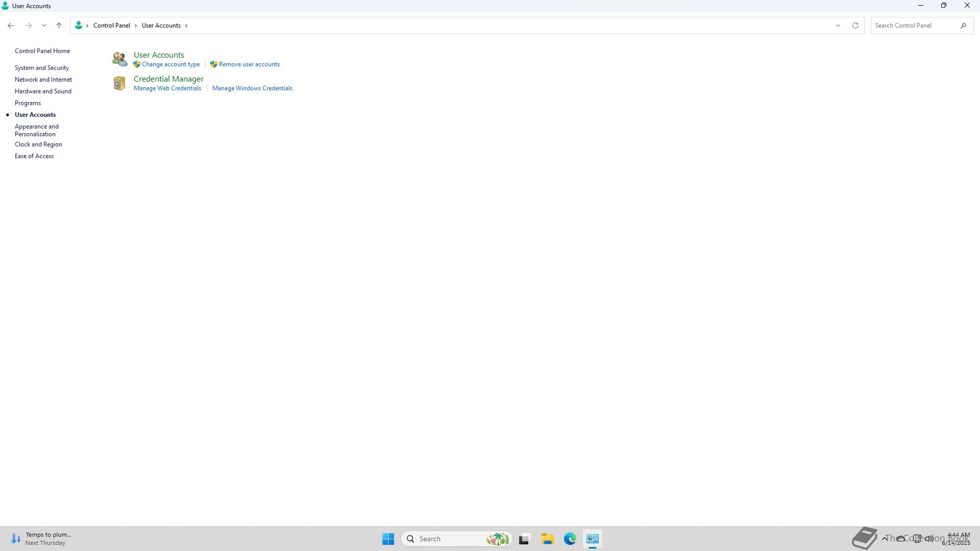The width and height of the screenshot is (980, 551).
Task: Open System and Security category
Action: click(42, 68)
